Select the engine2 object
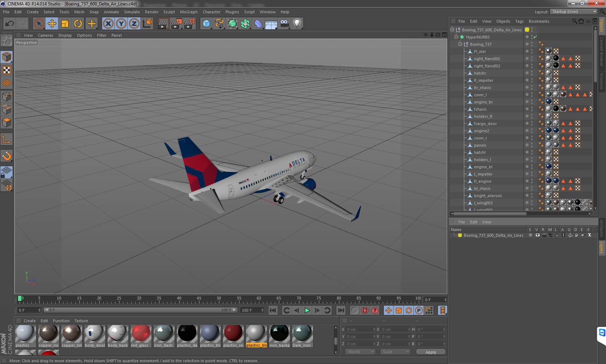The height and width of the screenshot is (364, 606). (481, 131)
